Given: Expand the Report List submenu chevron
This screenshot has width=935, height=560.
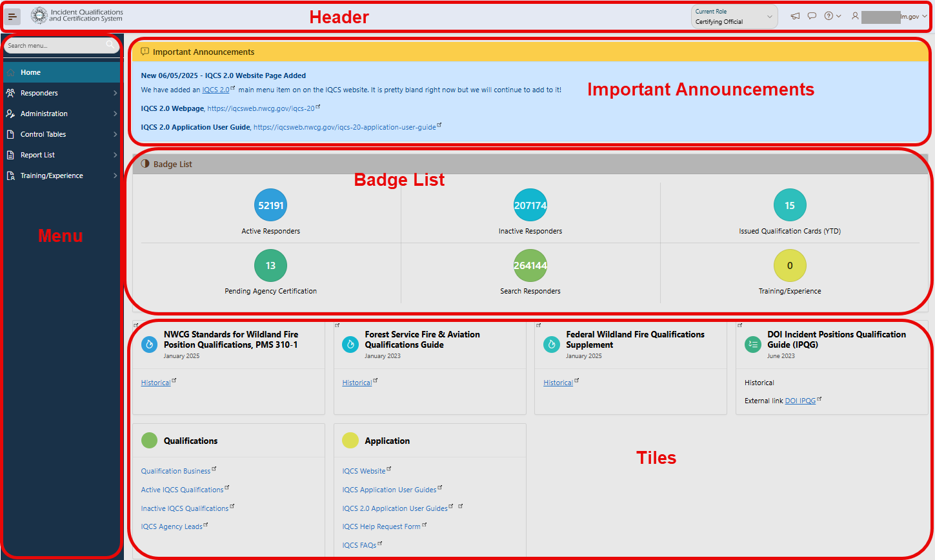Looking at the screenshot, I should pyautogui.click(x=116, y=155).
